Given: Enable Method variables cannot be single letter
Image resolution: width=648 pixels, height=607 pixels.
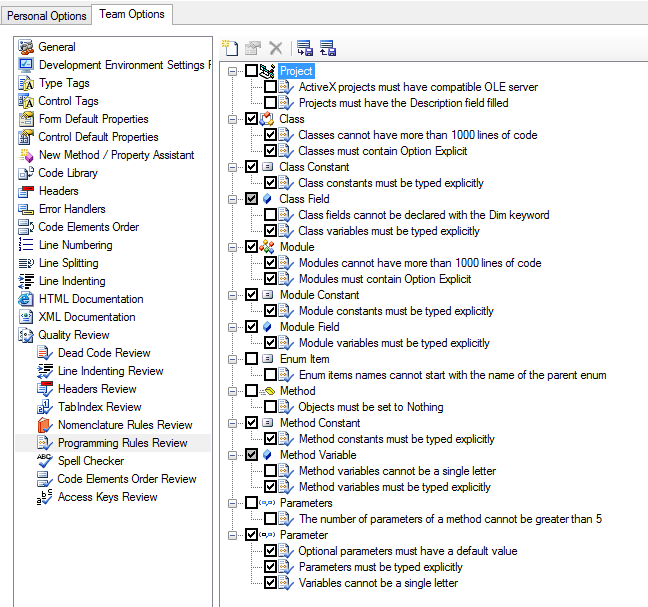Looking at the screenshot, I should [x=271, y=471].
